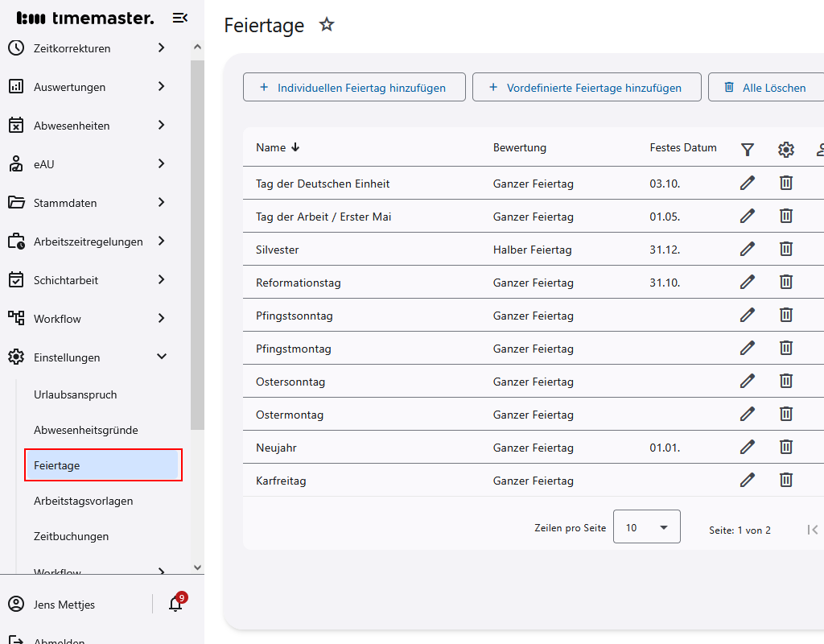Click the favorite star next to Feiertage
The width and height of the screenshot is (824, 644).
[326, 25]
